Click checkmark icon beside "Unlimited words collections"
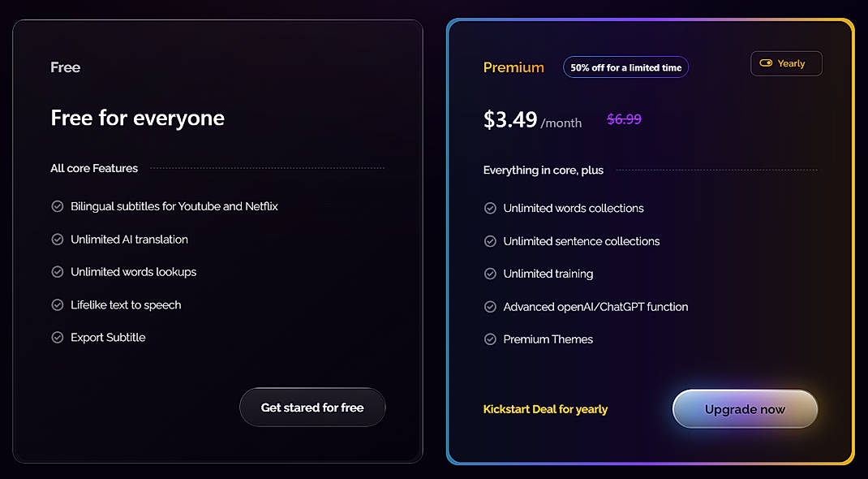 pos(490,208)
